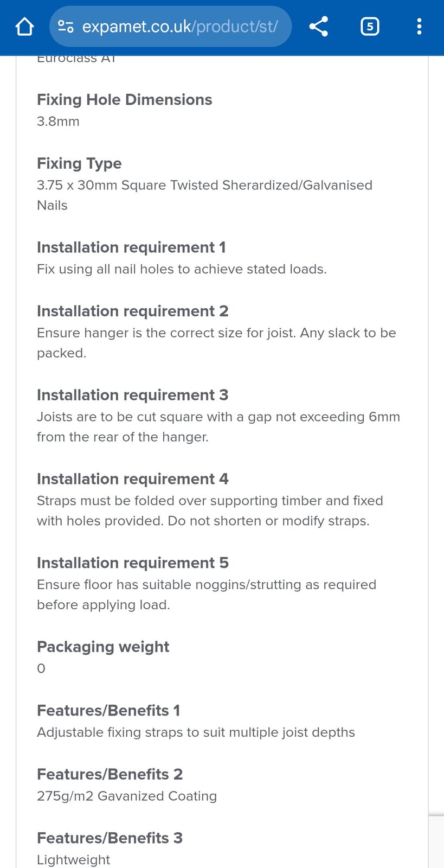View site information via the permissions icon
Screen dimensions: 444x868
65,26
